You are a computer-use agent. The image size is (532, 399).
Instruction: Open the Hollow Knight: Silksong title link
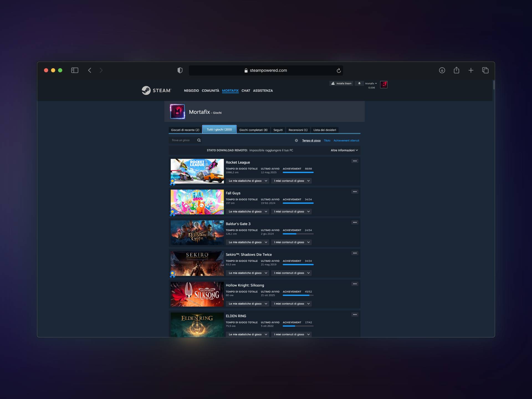coord(245,285)
